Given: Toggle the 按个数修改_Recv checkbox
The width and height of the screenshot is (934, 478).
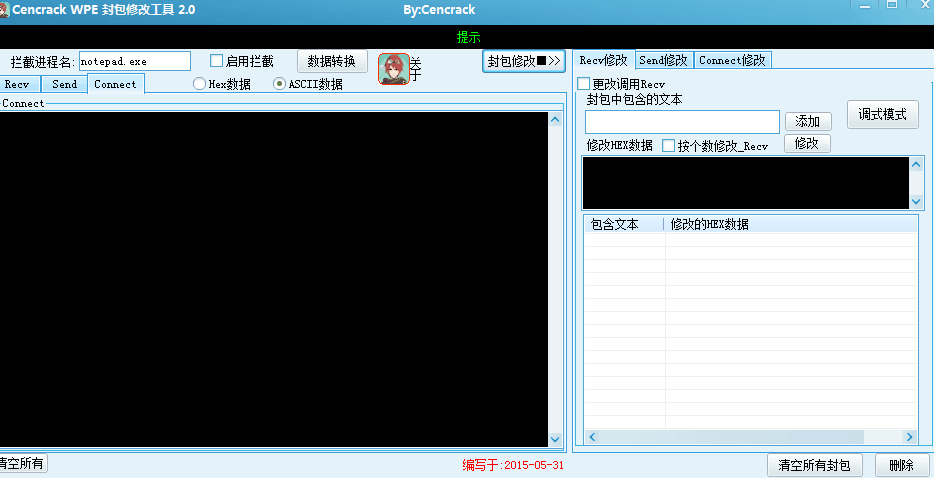Looking at the screenshot, I should click(669, 146).
